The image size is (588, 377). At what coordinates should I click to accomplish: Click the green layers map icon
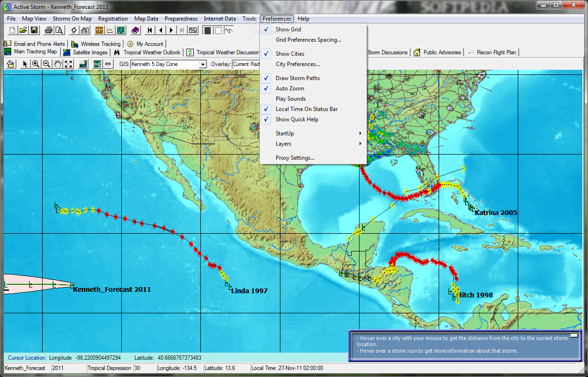point(97,64)
